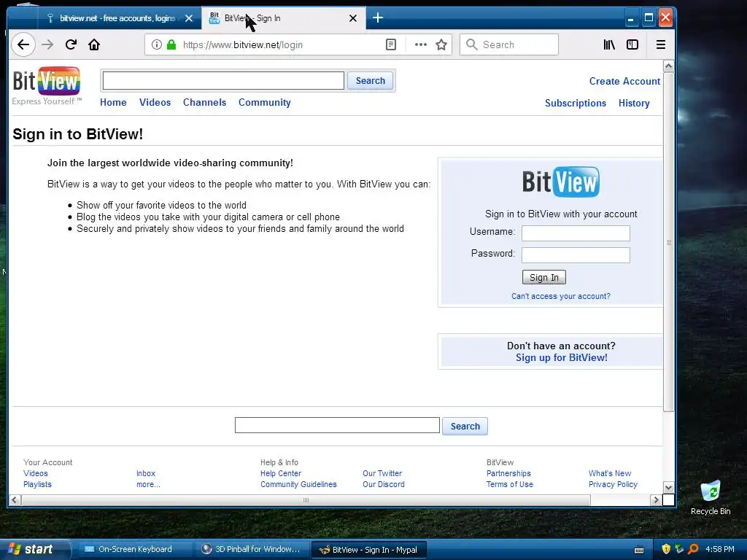This screenshot has width=747, height=560.
Task: Open the browser home icon
Action: 94,44
